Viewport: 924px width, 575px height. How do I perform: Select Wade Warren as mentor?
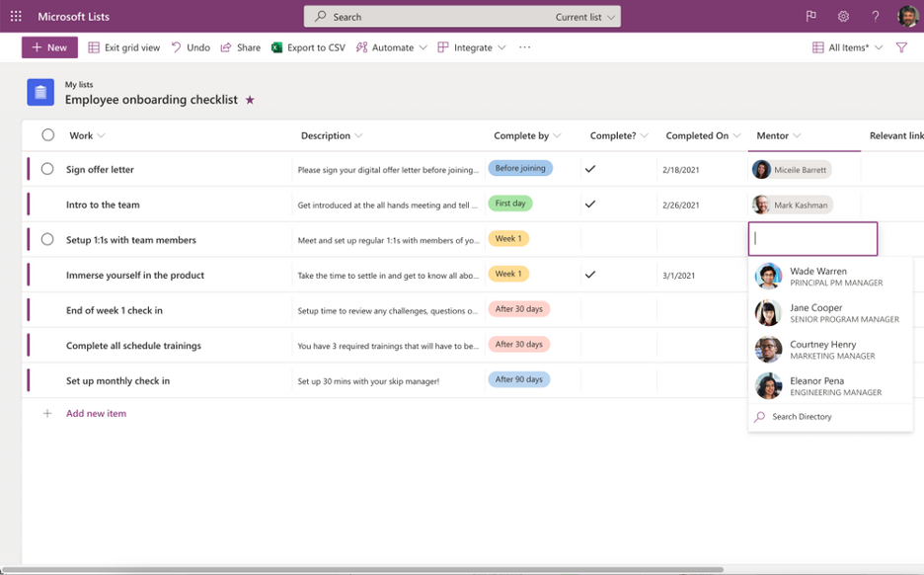pos(829,277)
